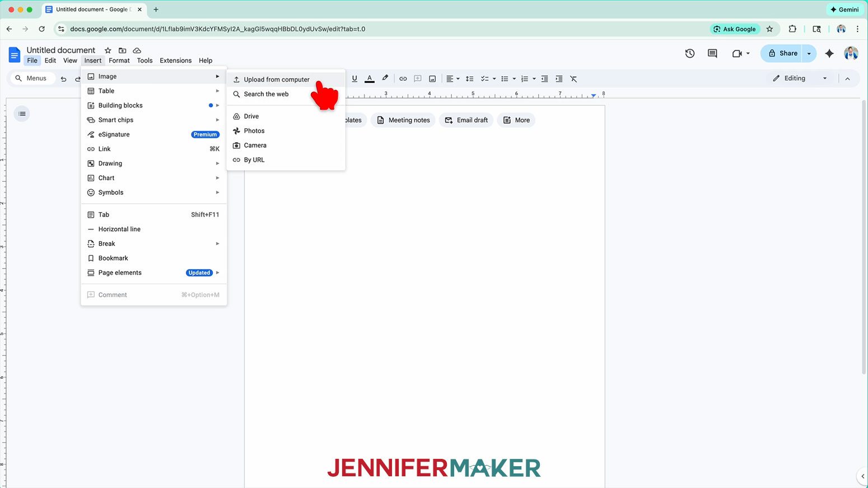Click the Move to folder icon
Image resolution: width=868 pixels, height=488 pixels.
(123, 50)
